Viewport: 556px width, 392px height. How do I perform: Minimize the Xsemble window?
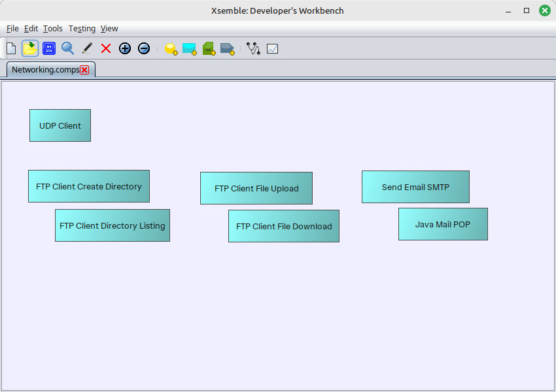point(508,10)
